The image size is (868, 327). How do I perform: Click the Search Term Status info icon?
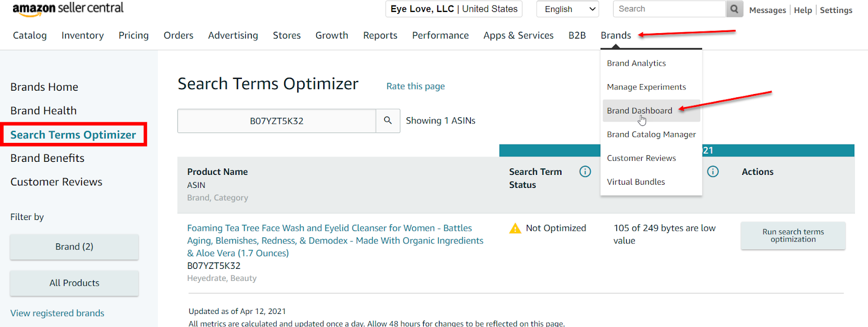click(585, 172)
